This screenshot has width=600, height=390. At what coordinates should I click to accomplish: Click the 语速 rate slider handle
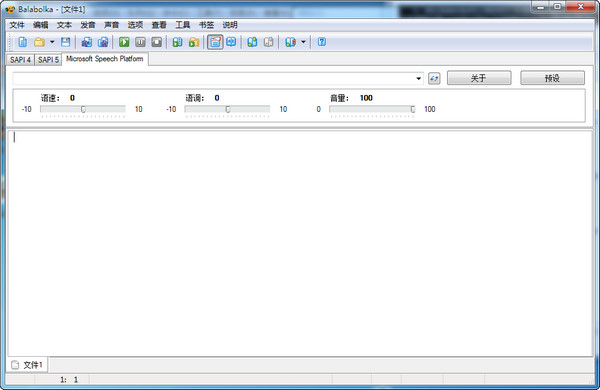83,109
